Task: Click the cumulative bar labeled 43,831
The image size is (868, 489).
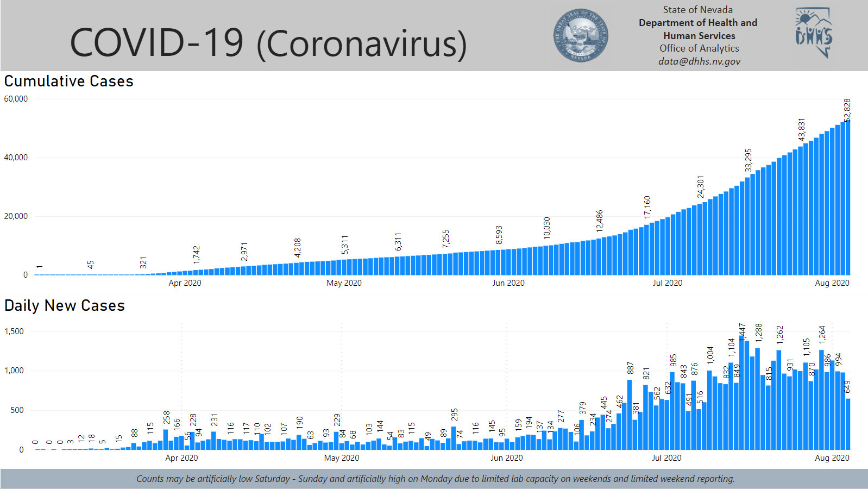Action: (801, 211)
